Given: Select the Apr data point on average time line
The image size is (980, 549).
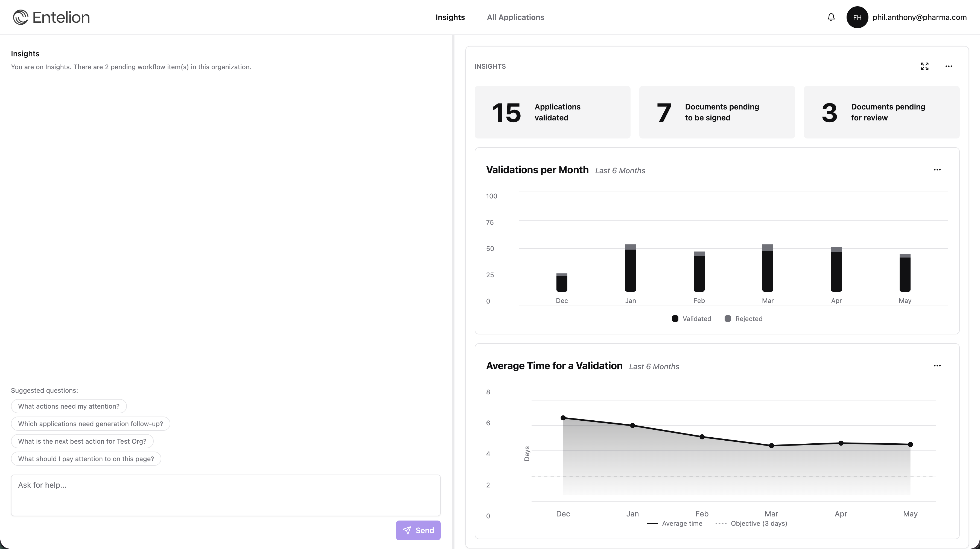Looking at the screenshot, I should (841, 443).
